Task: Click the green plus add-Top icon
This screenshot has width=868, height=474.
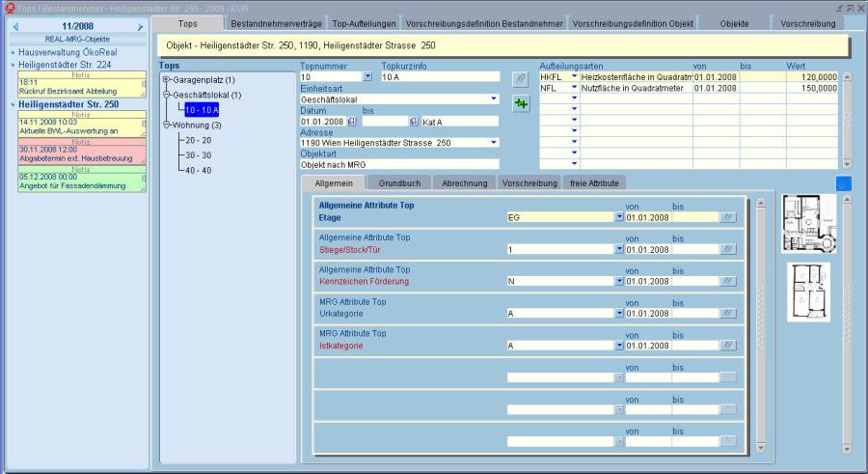Action: (521, 103)
